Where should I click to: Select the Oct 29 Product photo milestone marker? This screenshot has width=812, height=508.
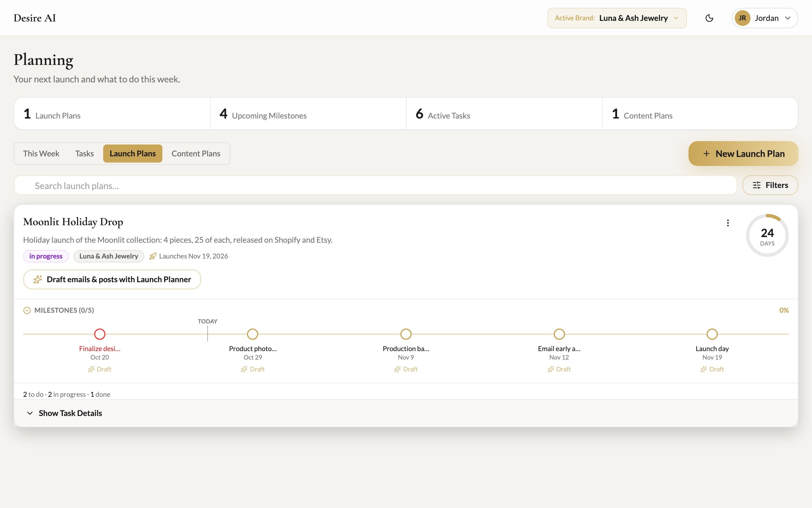click(x=253, y=334)
